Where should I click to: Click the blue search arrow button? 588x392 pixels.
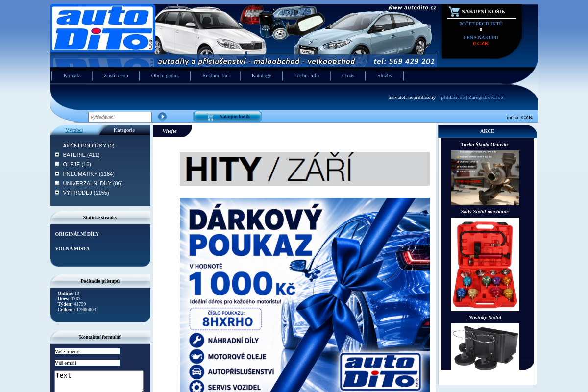point(162,116)
